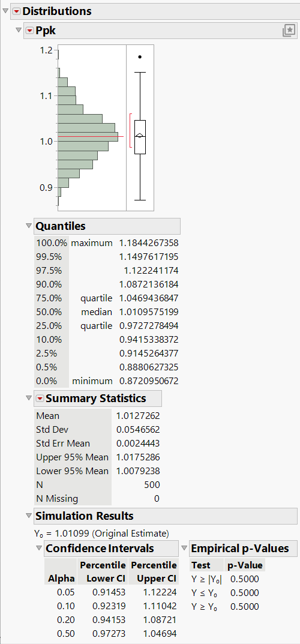
Task: Select the maximum value 1.1844267358
Action: coord(149,243)
